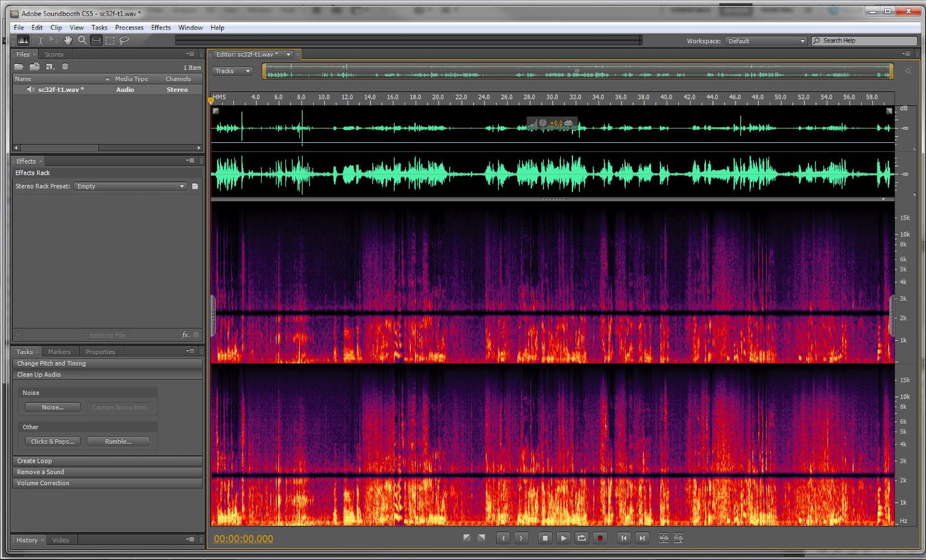This screenshot has width=926, height=560.
Task: Click the louder volume waveform icon
Action: click(x=664, y=538)
